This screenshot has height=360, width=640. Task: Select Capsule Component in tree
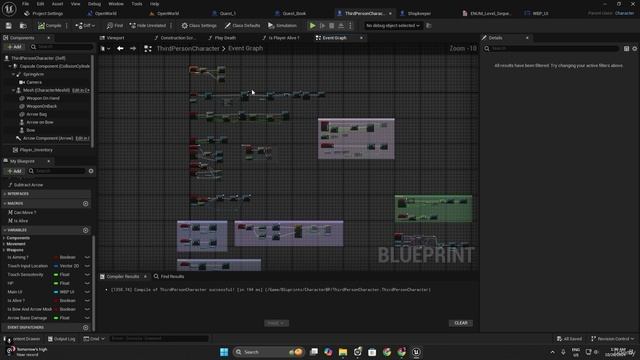click(51, 66)
